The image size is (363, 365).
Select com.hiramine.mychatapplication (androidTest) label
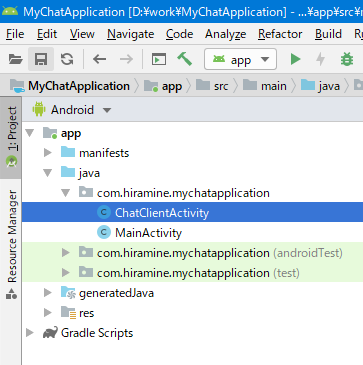click(x=220, y=253)
